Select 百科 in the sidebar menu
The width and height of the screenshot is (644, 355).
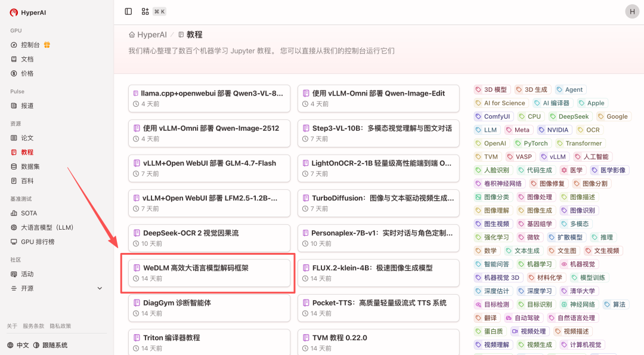(27, 181)
